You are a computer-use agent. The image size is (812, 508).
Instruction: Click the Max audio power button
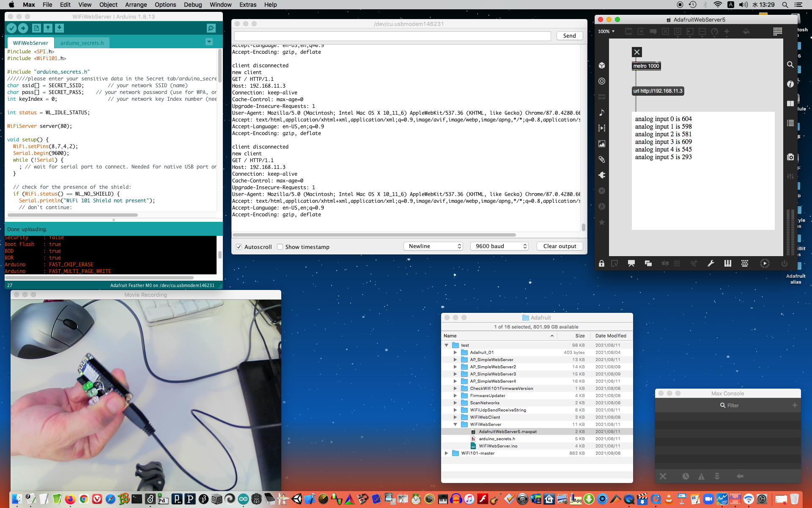click(785, 263)
